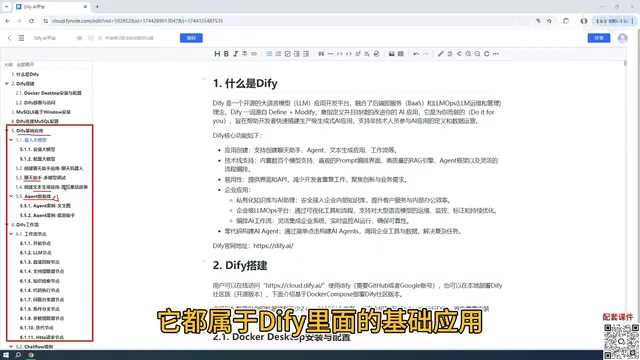Insert a table into the note
Viewport: 640px width, 360px height.
401,54
